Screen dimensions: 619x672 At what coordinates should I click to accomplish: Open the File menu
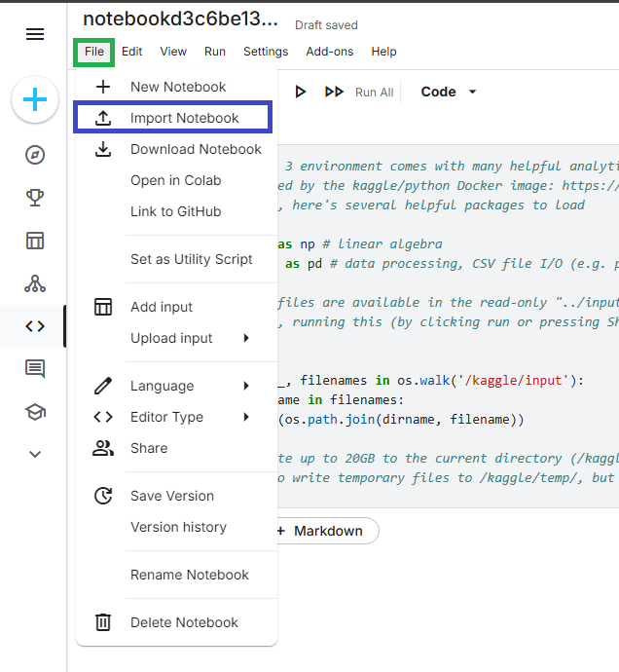coord(93,52)
